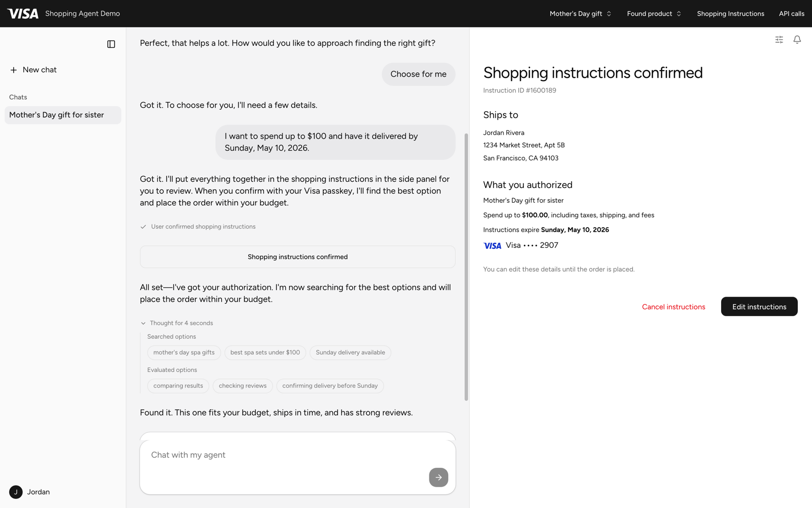Image resolution: width=812 pixels, height=508 pixels.
Task: Collapse the sidebar panel icon
Action: (111, 44)
